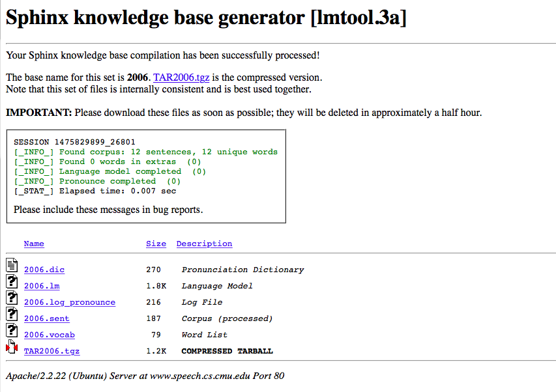The width and height of the screenshot is (556, 392).
Task: Click the size value 1.8K
Action: 156,286
